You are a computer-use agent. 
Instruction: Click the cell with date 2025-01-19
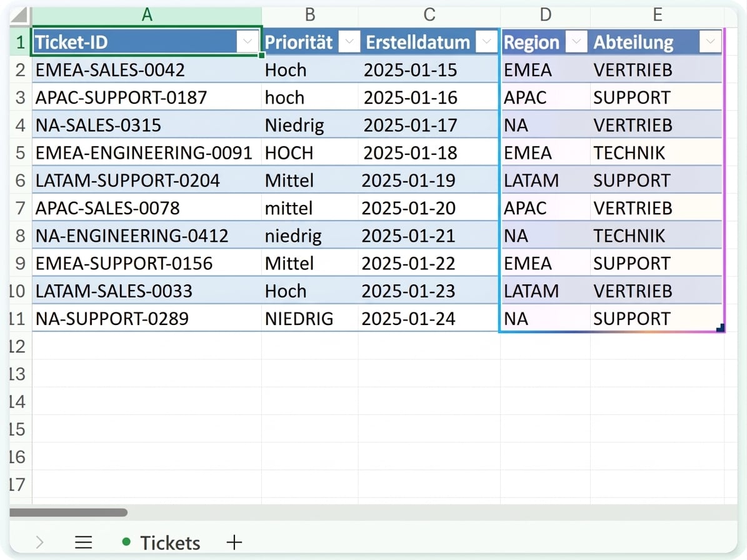429,181
